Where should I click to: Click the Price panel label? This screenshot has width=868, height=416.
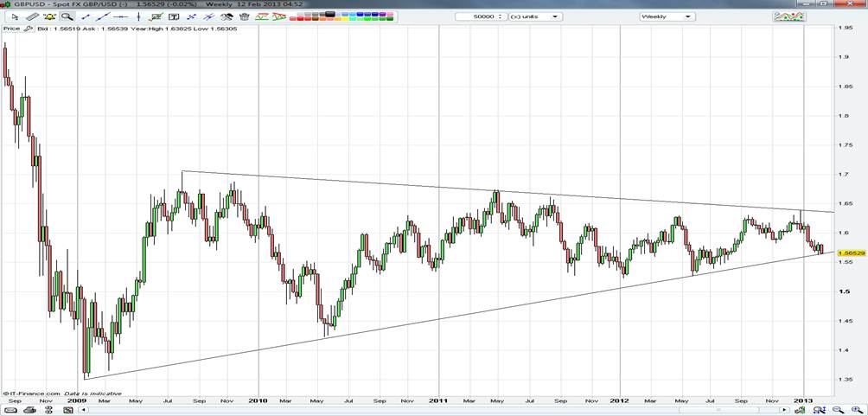(11, 29)
